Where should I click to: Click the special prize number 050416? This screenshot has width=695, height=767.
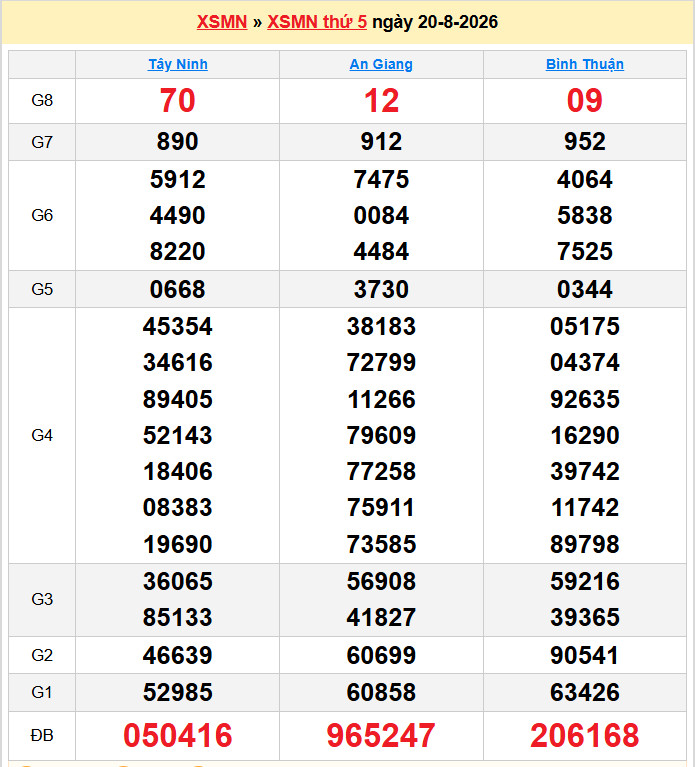[178, 735]
